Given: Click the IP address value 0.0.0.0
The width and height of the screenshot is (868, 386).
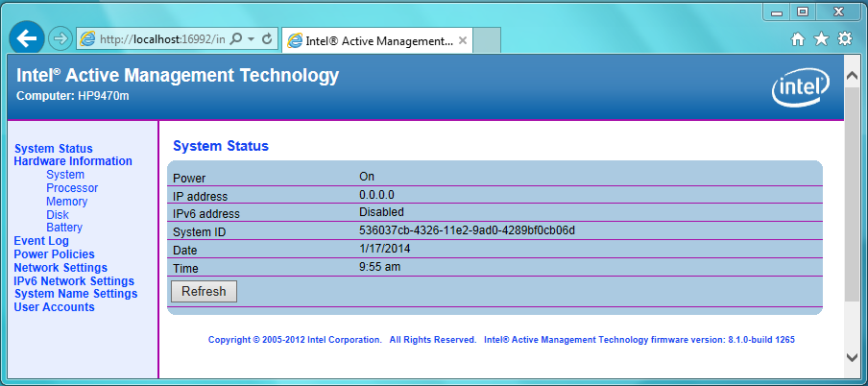Looking at the screenshot, I should coord(376,194).
